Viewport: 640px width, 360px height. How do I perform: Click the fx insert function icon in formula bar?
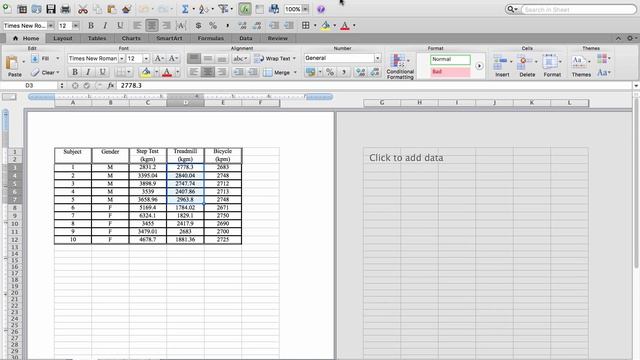click(x=111, y=85)
